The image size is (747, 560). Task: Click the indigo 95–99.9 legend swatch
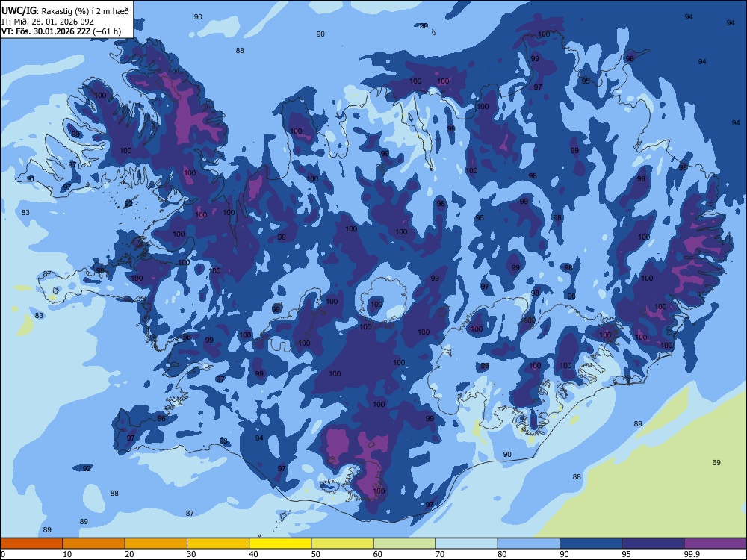(653, 544)
